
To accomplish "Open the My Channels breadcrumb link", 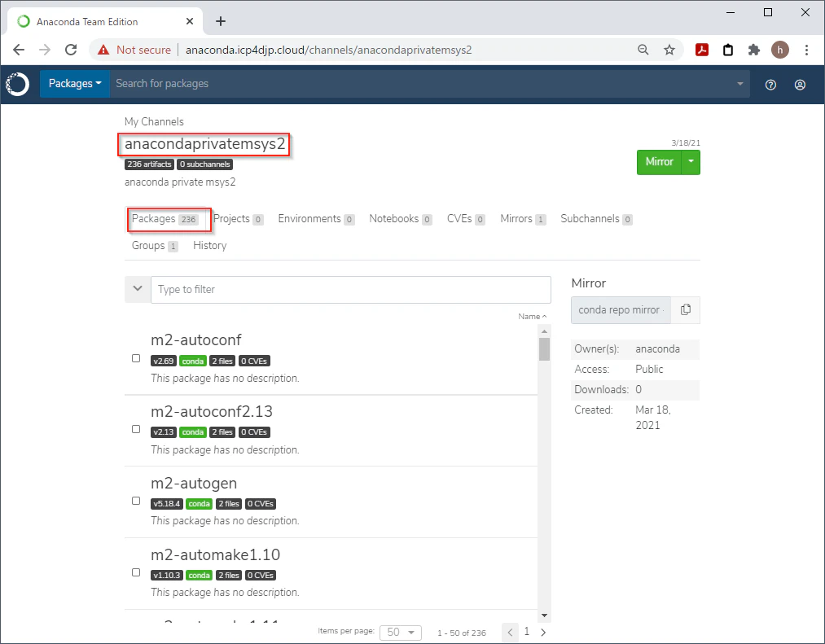I will tap(154, 121).
